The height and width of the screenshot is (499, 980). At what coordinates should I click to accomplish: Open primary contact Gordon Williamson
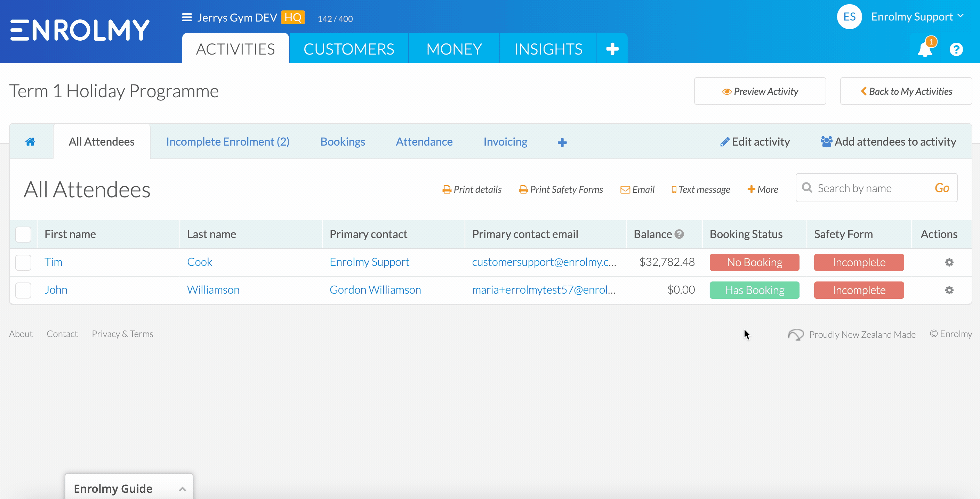375,289
